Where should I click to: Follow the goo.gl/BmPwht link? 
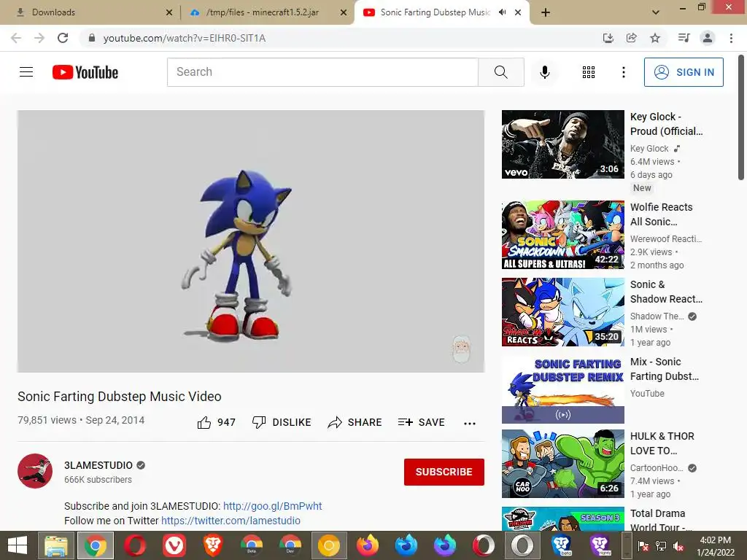coord(273,506)
